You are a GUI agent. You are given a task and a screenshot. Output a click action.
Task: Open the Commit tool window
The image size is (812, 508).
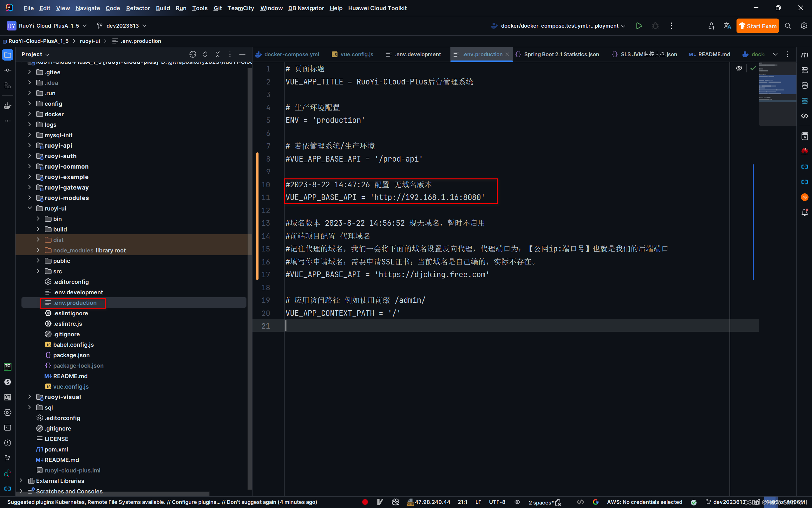pos(7,70)
